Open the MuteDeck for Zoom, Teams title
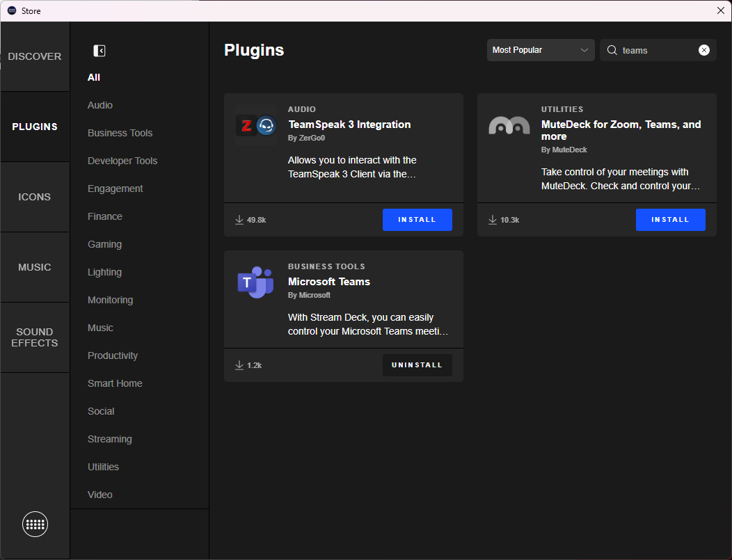 pos(621,131)
